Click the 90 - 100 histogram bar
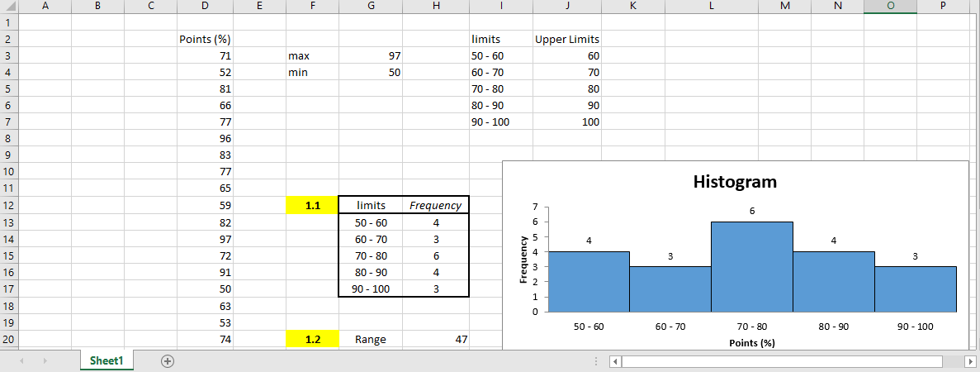 915,289
